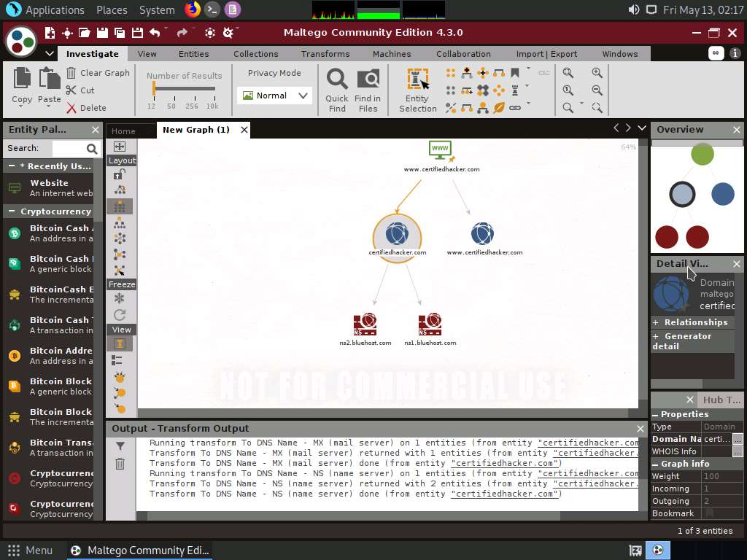Screen dimensions: 747x560
Task: Collapse the Cryptocurrency palette group
Action: [12, 211]
